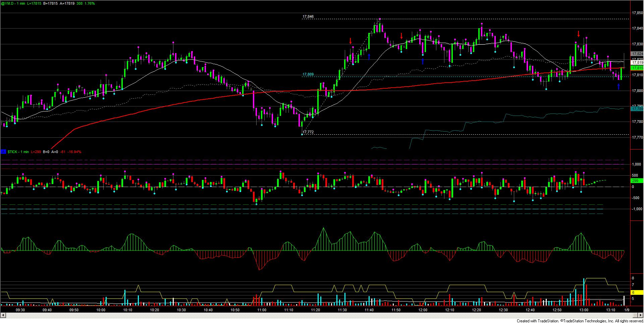Click the 1/9 date label on time axis

626,310
